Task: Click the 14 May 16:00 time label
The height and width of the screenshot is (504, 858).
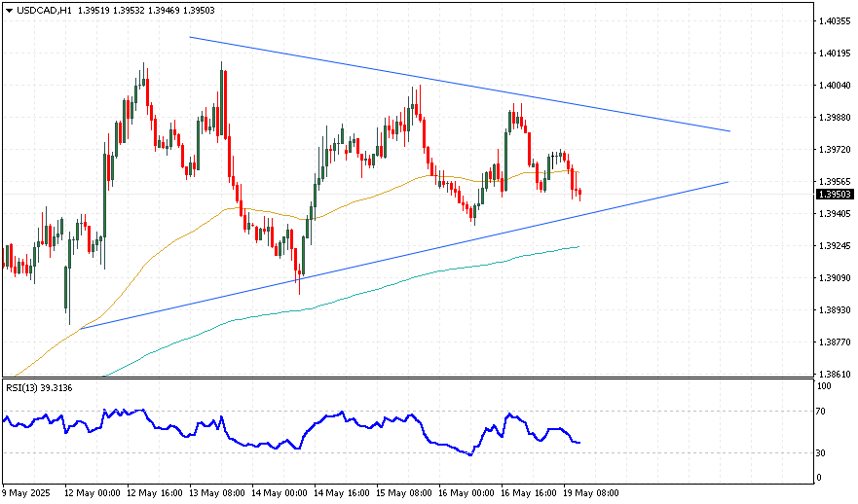Action: (342, 493)
